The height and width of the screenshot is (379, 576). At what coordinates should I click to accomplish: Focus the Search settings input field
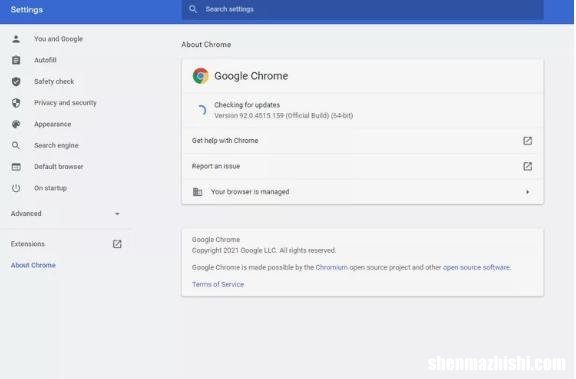(362, 9)
